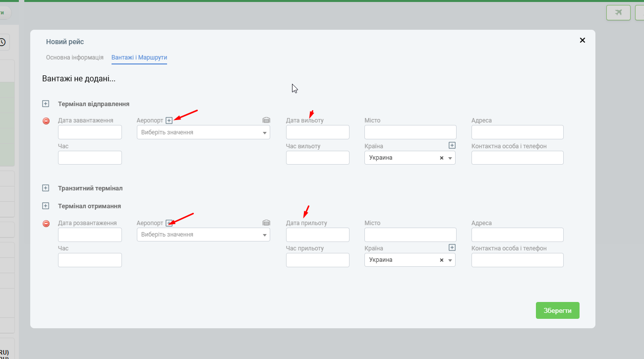
Task: Focus the Дата вильоту input field
Action: (x=318, y=132)
